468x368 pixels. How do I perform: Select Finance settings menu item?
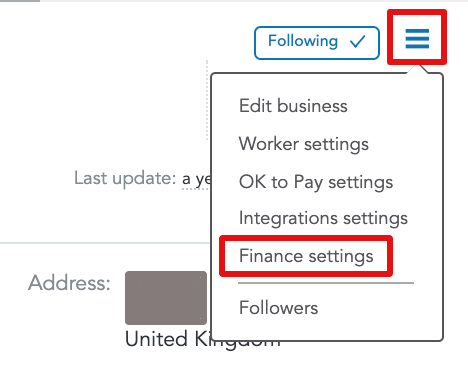coord(306,256)
